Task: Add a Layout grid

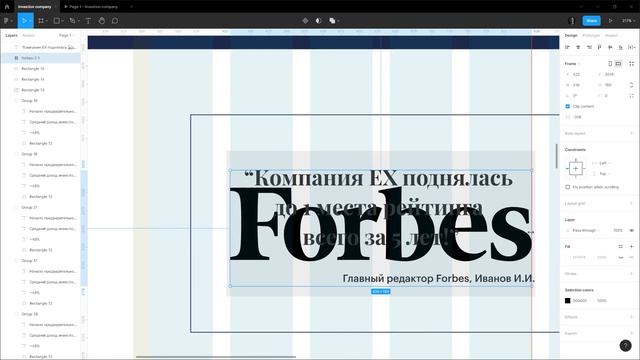Action: (631, 203)
